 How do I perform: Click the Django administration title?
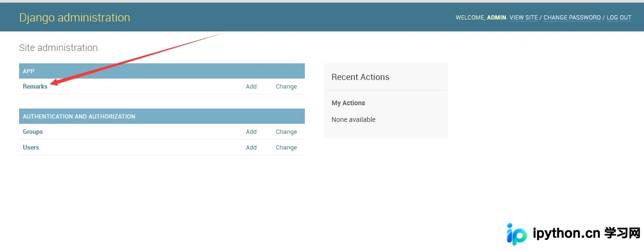[x=75, y=18]
